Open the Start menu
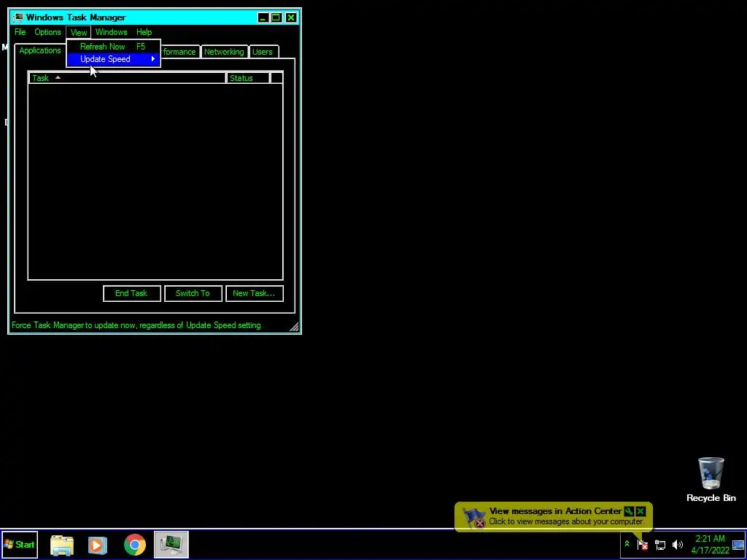 pos(20,545)
